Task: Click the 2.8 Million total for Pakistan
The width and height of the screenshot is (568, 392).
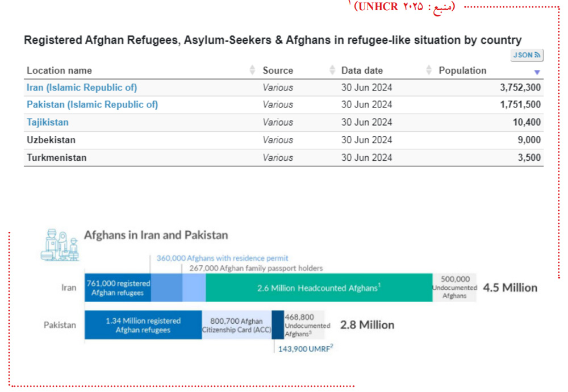Action: pyautogui.click(x=367, y=325)
